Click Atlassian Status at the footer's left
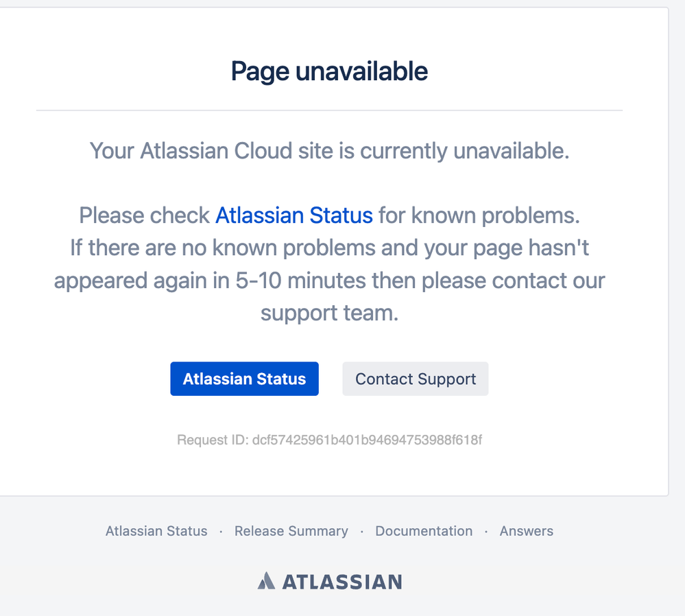 coord(156,531)
